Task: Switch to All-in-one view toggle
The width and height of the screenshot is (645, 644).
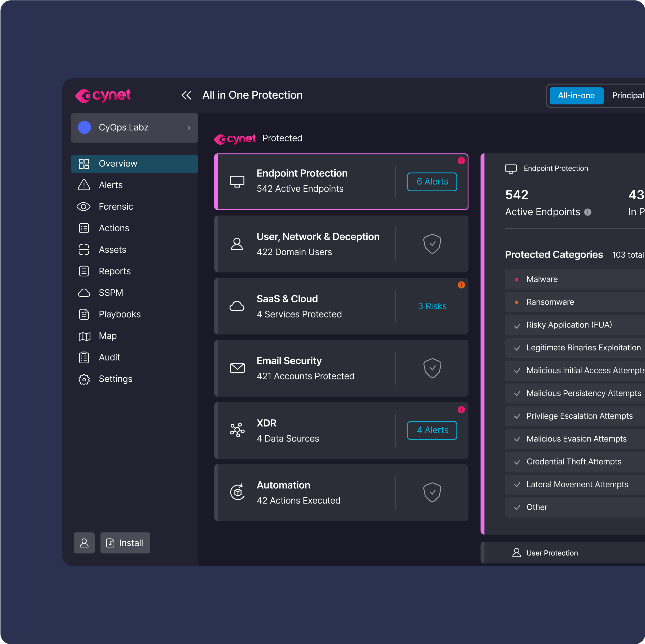Action: [576, 96]
